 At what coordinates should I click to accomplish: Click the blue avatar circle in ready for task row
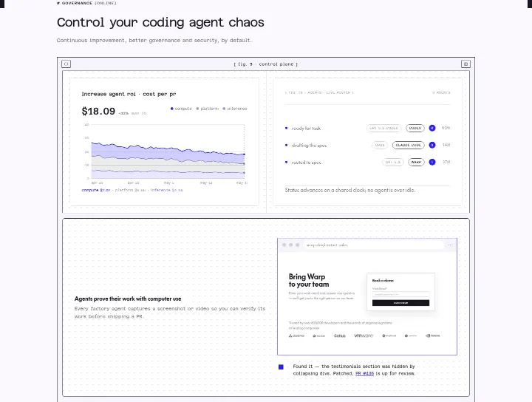pos(432,129)
